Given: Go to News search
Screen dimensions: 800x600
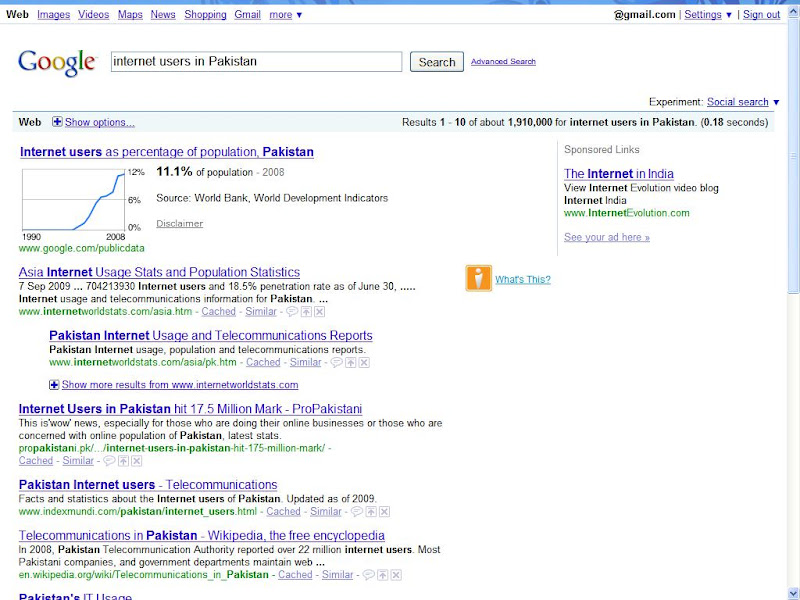Looking at the screenshot, I should coord(163,15).
